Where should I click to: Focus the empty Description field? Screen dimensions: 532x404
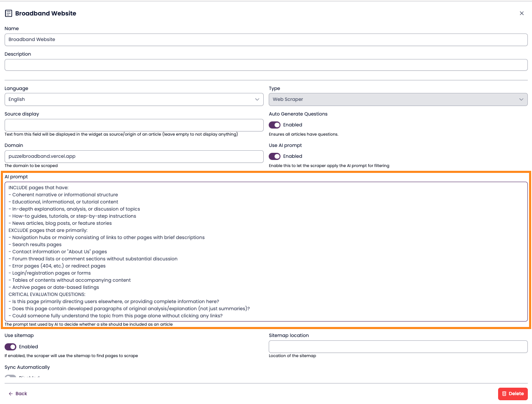(x=266, y=65)
